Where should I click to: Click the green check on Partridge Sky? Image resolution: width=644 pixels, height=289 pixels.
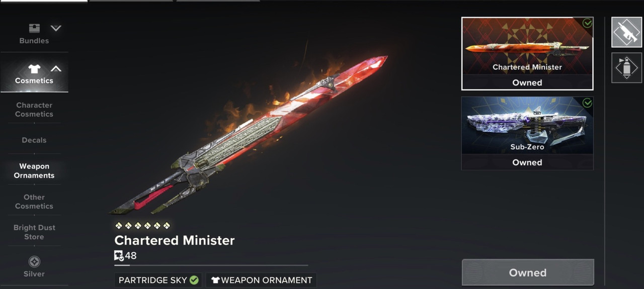point(194,280)
